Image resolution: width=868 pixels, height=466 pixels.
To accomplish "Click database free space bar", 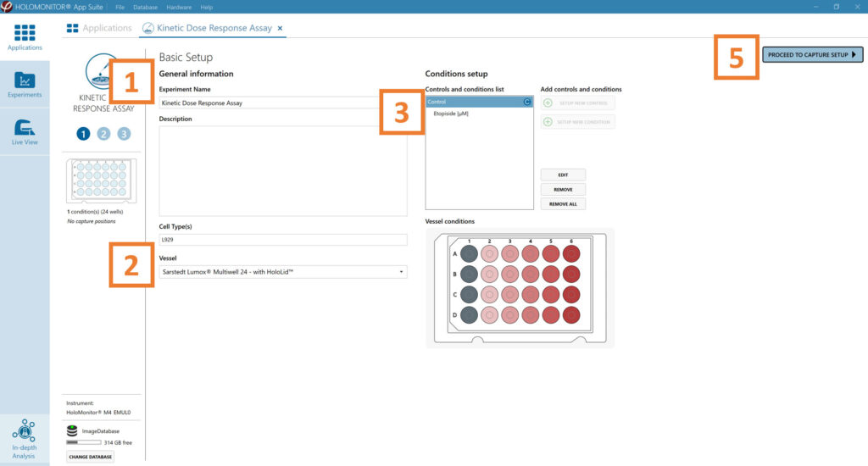I will tap(84, 443).
